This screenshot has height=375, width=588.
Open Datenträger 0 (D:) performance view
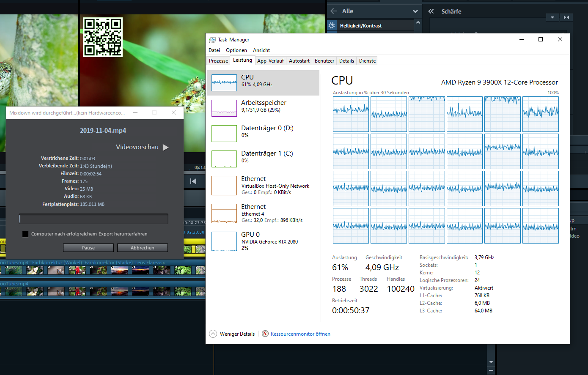coord(263,134)
